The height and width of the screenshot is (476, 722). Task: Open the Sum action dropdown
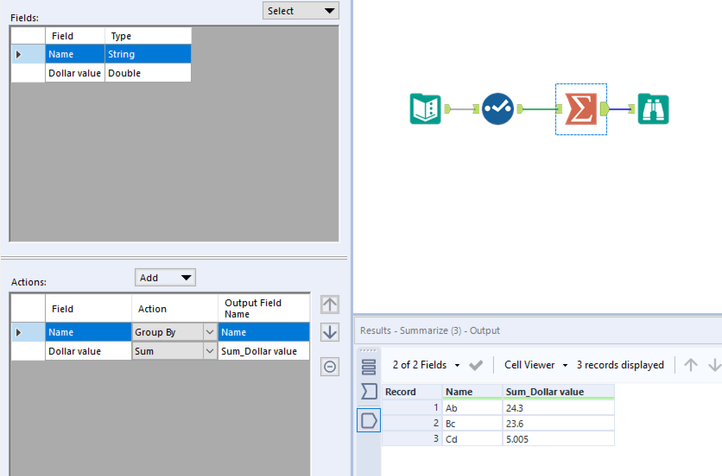click(210, 351)
